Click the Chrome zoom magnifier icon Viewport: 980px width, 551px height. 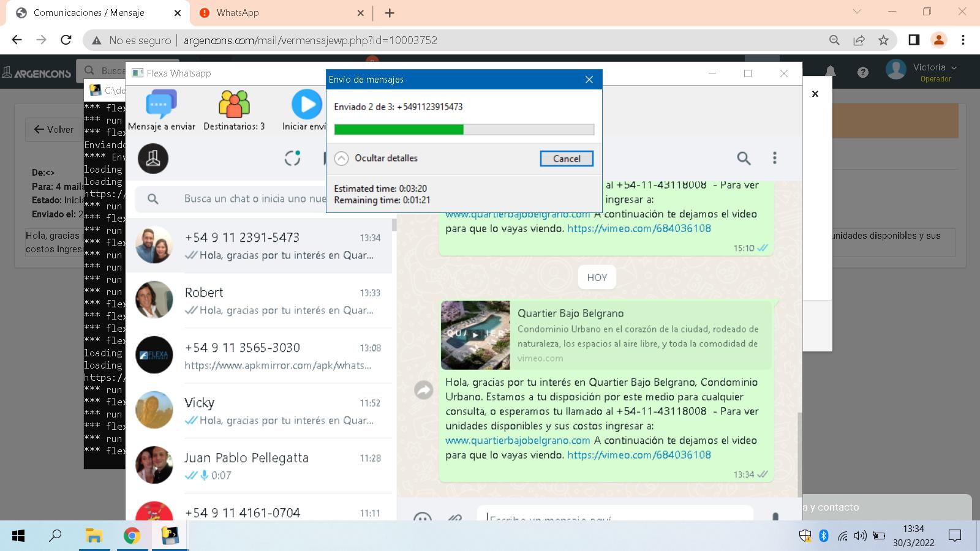tap(834, 40)
